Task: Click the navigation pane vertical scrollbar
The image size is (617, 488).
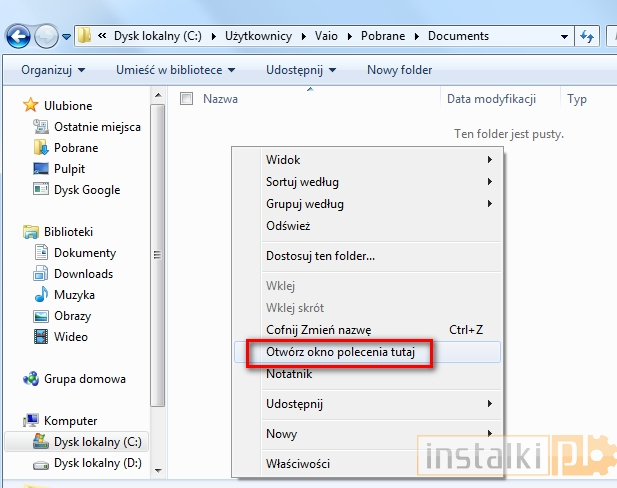Action: pyautogui.click(x=156, y=255)
